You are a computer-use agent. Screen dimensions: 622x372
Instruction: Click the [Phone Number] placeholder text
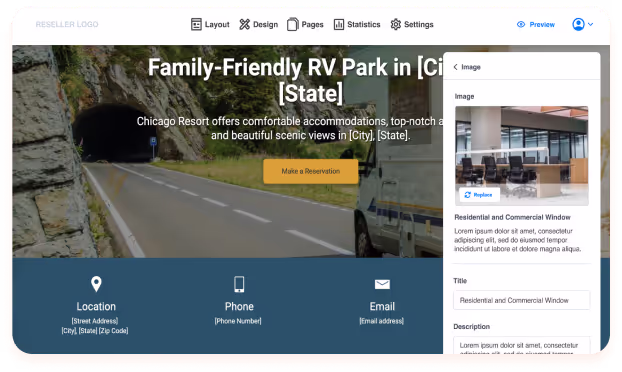(x=238, y=321)
